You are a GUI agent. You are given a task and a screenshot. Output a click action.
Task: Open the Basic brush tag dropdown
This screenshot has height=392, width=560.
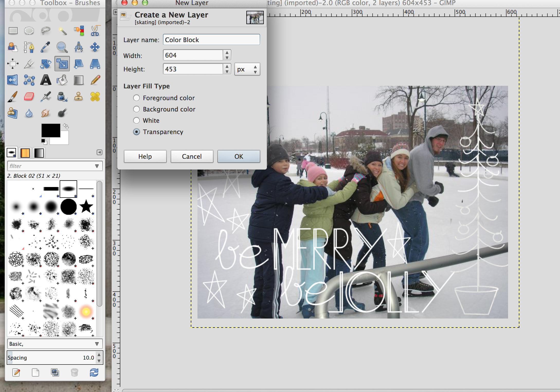click(97, 344)
